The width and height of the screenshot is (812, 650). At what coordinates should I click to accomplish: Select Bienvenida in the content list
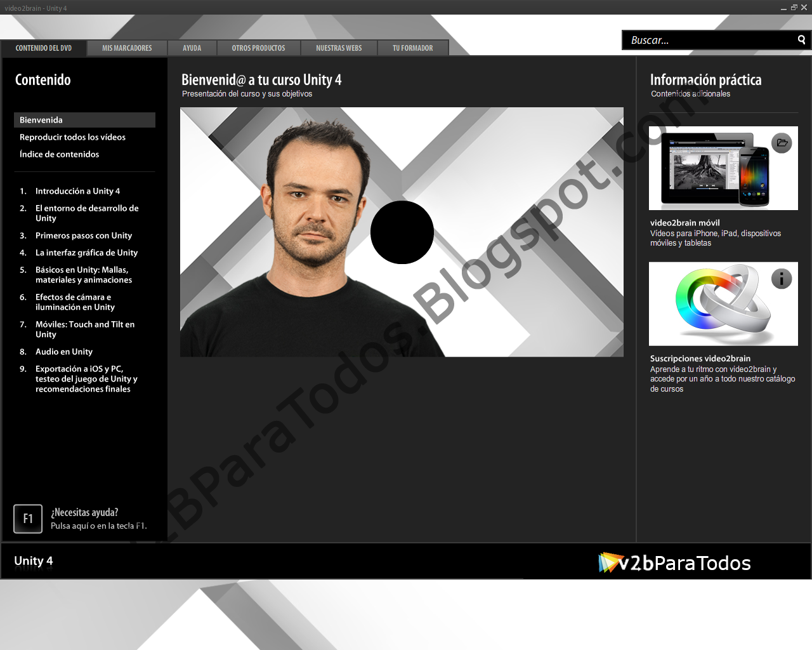click(84, 120)
